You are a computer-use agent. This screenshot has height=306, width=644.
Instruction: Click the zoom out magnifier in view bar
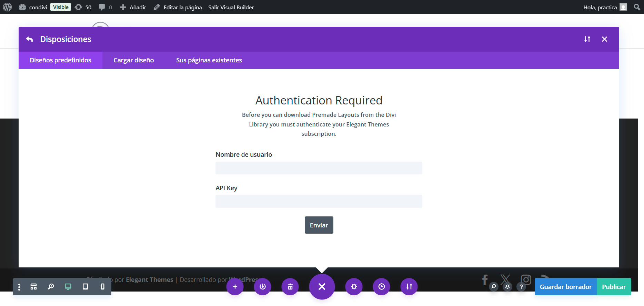coord(51,287)
